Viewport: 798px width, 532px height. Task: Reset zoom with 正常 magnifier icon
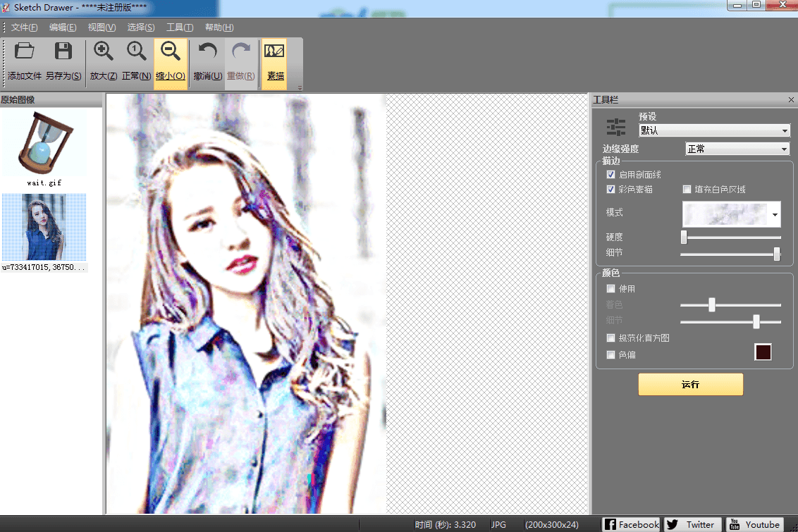point(136,51)
